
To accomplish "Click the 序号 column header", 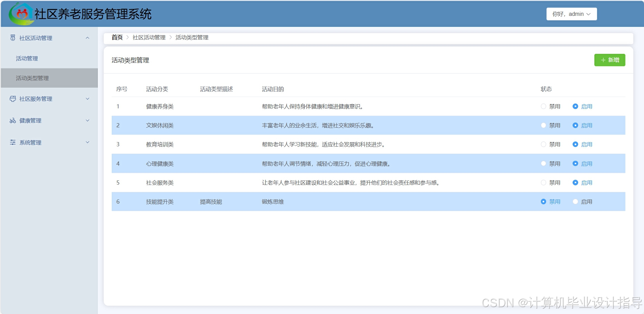I will 122,89.
